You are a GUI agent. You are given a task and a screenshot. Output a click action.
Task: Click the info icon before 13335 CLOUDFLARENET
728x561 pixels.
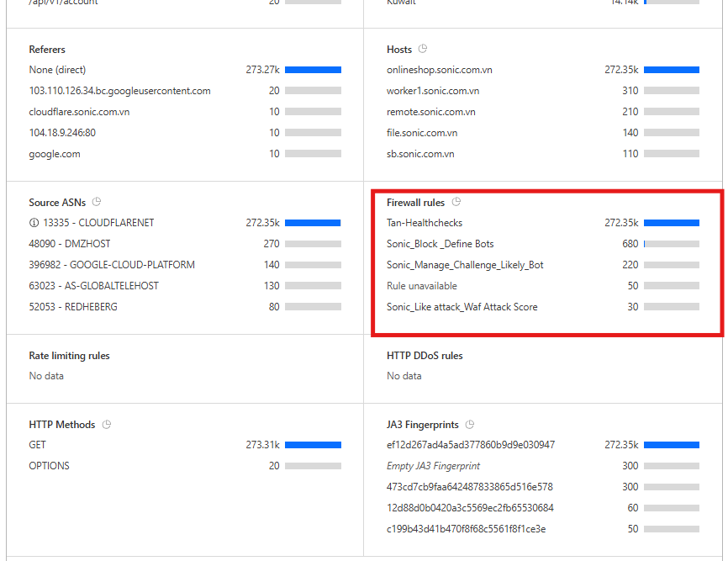(34, 223)
